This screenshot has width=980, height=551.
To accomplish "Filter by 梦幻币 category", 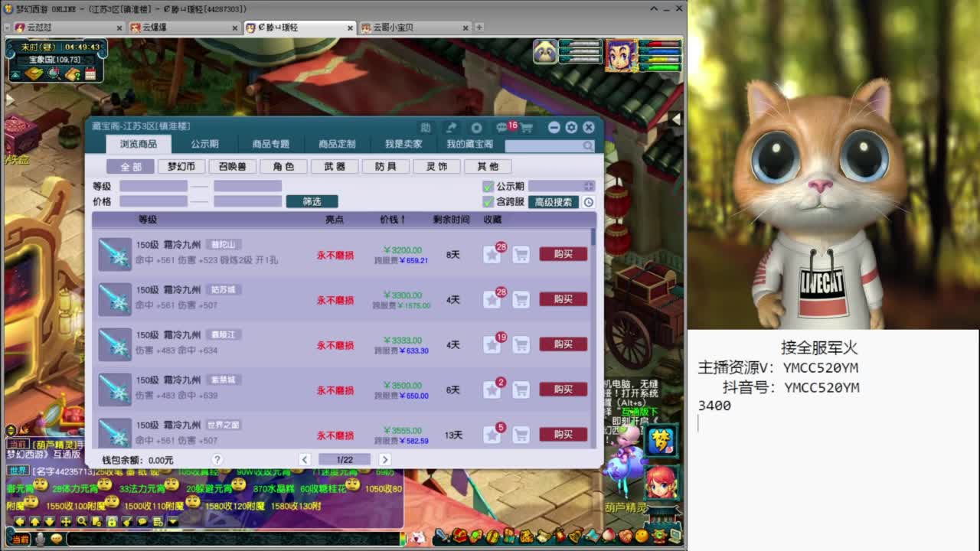I will 181,166.
